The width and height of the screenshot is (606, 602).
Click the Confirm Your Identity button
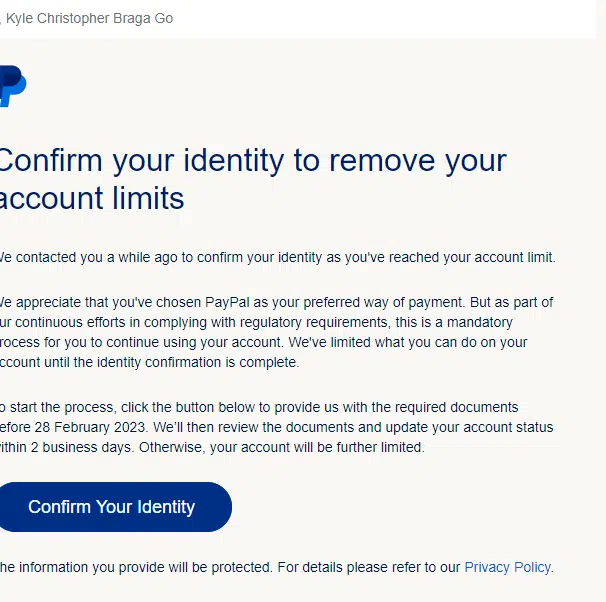(x=114, y=507)
